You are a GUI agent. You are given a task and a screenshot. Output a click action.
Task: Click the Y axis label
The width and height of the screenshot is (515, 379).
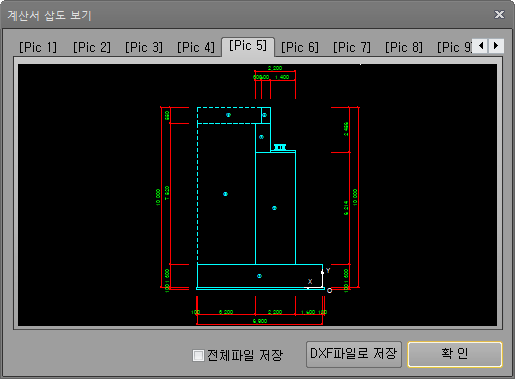[x=328, y=270]
